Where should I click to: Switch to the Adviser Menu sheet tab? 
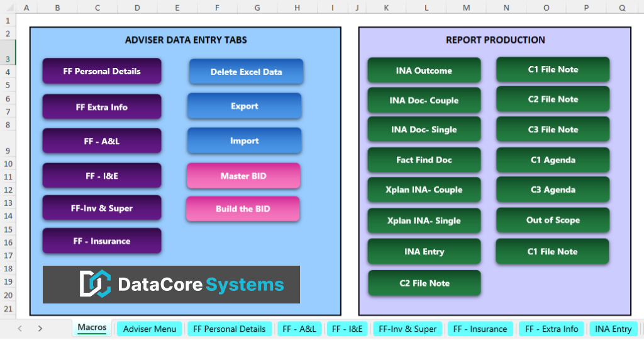click(150, 329)
